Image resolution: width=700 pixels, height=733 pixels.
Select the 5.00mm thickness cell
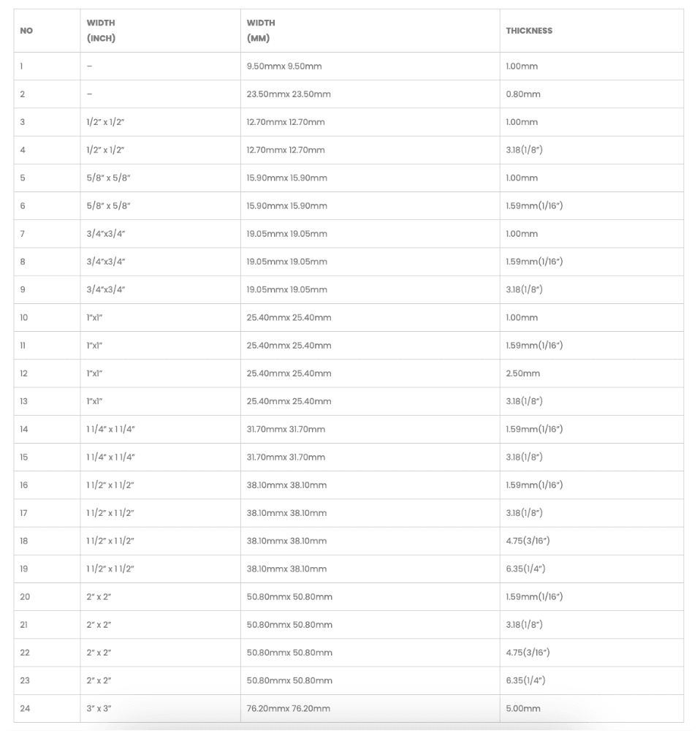pos(523,708)
